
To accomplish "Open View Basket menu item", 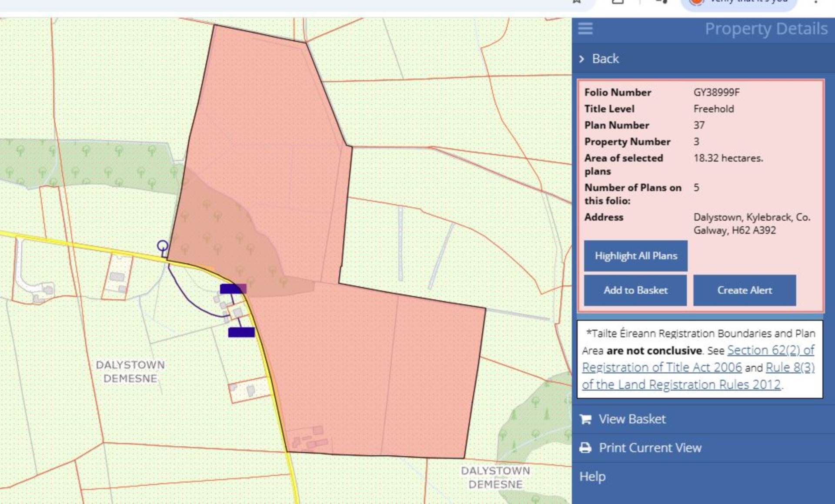I will [632, 419].
